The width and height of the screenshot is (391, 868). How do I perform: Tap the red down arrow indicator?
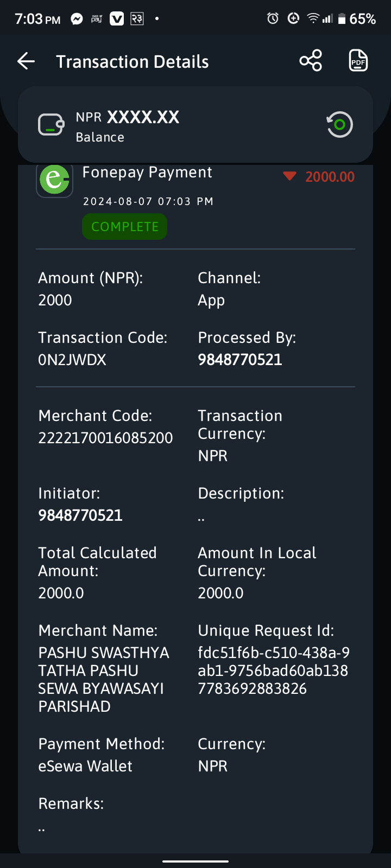289,176
